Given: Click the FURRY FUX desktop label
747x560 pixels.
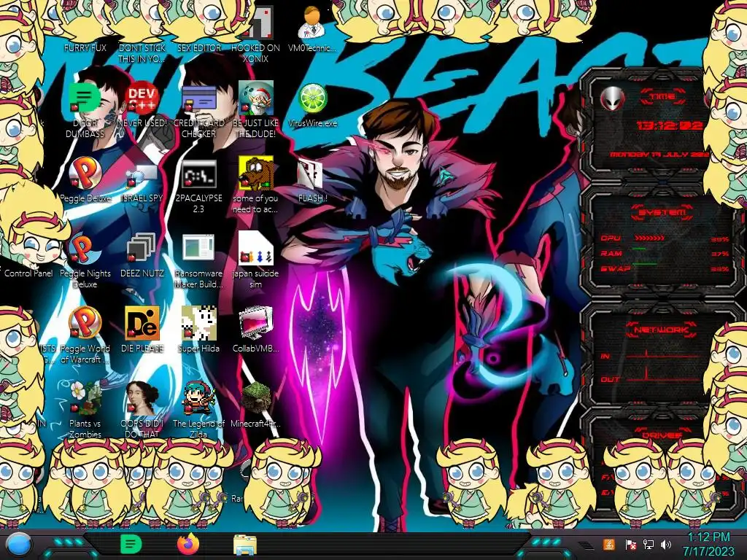Looking at the screenshot, I should coord(85,47).
